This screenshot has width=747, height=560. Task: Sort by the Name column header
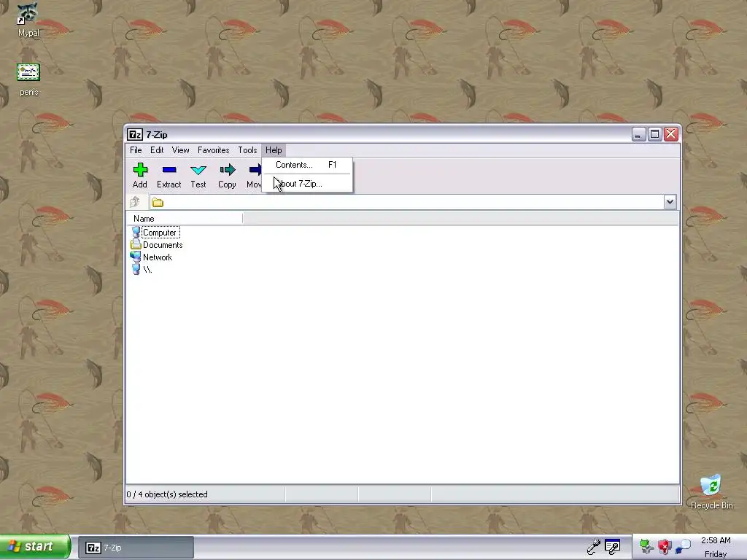point(185,219)
